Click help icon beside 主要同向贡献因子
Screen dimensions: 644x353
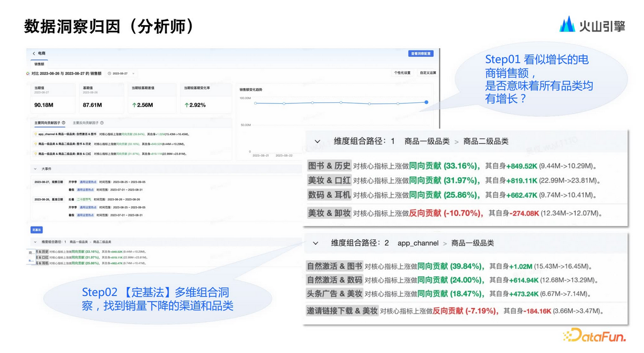click(x=64, y=123)
